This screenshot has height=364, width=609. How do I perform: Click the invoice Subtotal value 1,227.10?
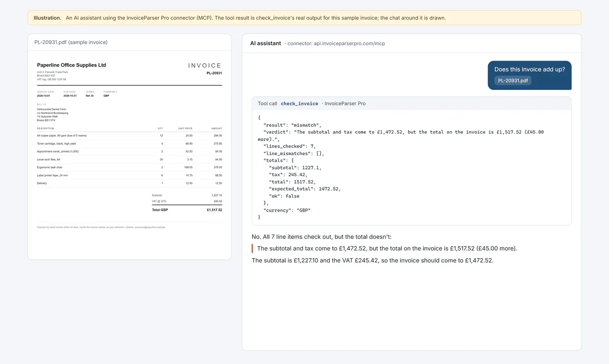[217, 195]
